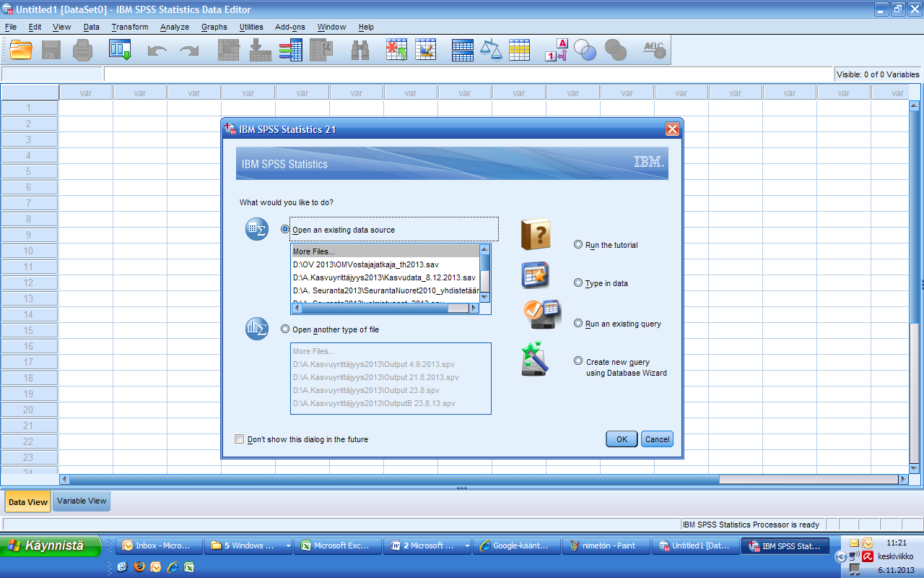The image size is (924, 578).
Task: Switch to the Variable View tab
Action: 82,501
